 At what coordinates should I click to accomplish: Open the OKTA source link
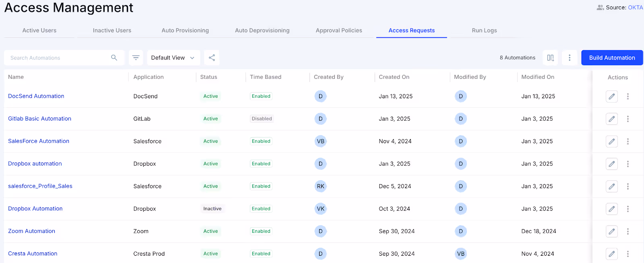[x=636, y=8]
